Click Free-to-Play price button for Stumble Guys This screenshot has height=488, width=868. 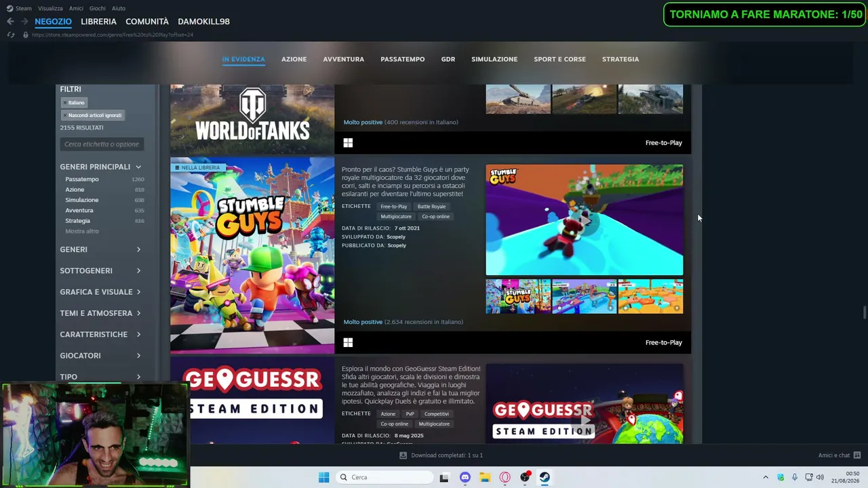664,343
